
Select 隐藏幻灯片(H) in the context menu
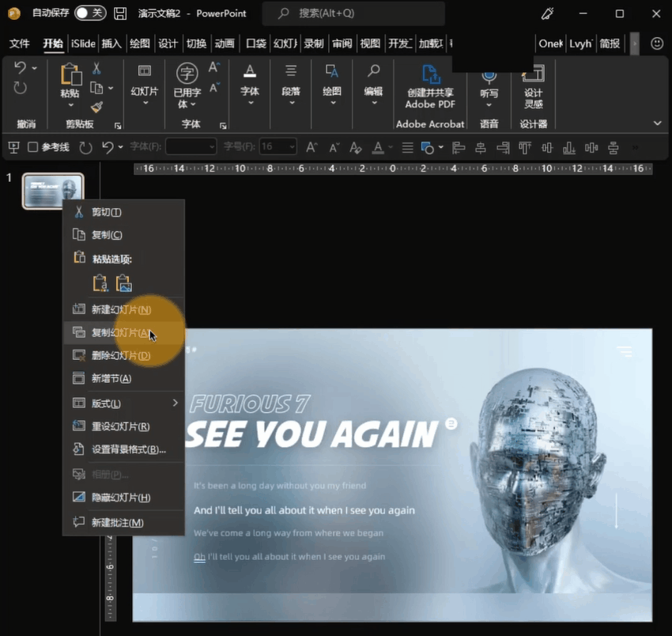coord(124,498)
